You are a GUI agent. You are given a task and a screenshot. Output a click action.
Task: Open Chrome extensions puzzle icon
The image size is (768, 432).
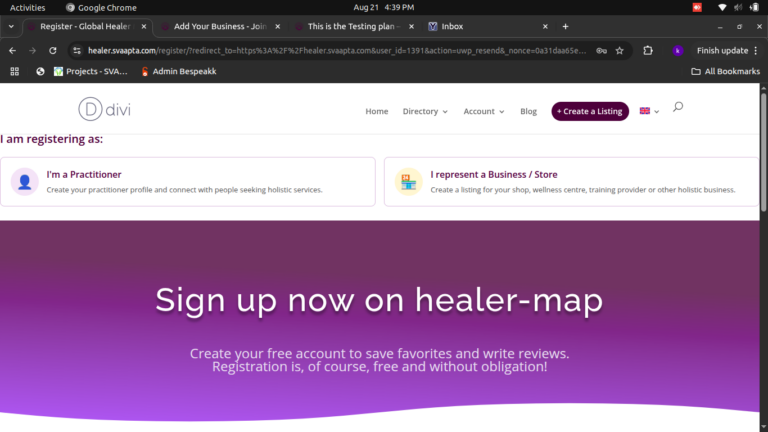coord(648,50)
